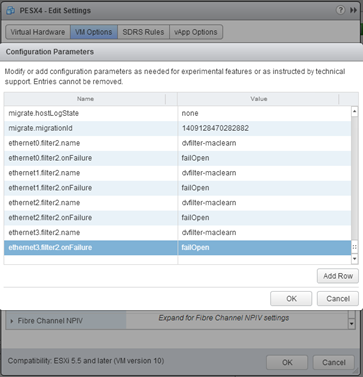The image size is (363, 377).
Task: Click the Add Row button
Action: tap(338, 276)
